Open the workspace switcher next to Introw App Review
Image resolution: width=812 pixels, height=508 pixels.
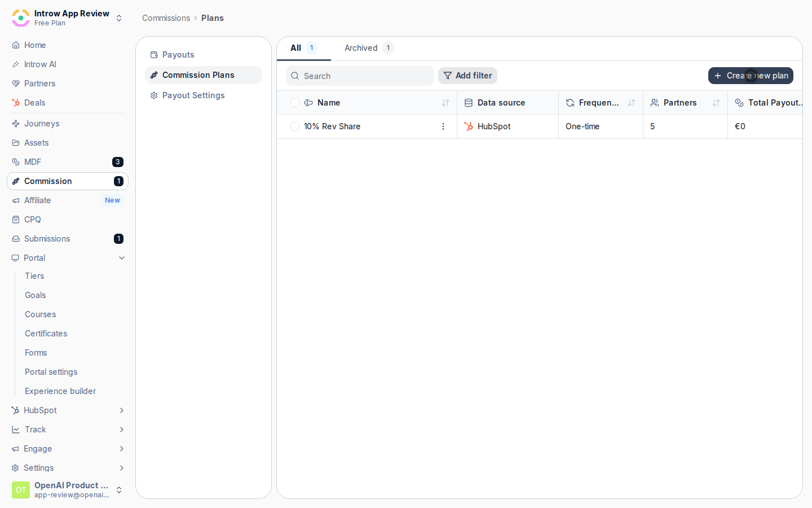(x=119, y=18)
